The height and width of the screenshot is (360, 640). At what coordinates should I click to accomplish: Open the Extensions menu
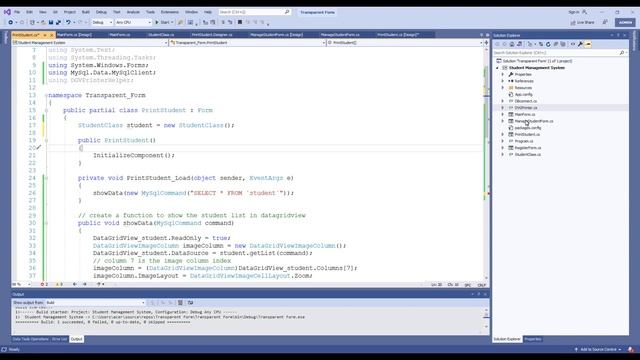[169, 12]
